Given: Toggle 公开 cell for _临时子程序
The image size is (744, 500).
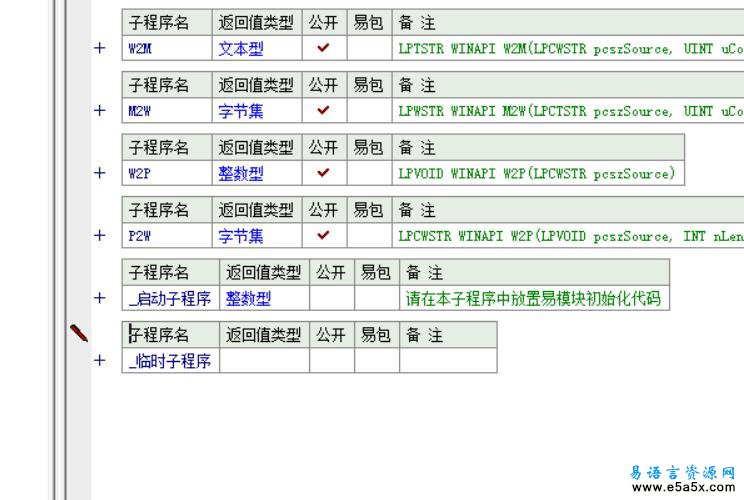Looking at the screenshot, I should point(332,361).
